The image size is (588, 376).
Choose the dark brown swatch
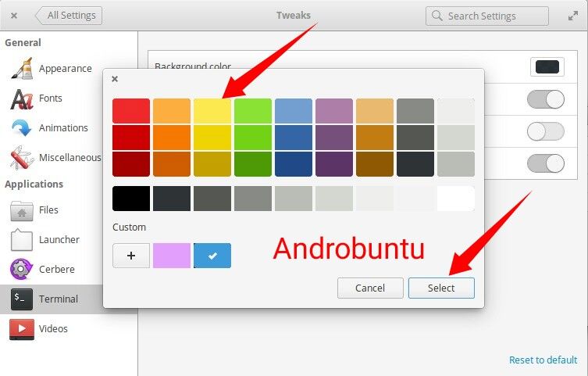point(375,164)
